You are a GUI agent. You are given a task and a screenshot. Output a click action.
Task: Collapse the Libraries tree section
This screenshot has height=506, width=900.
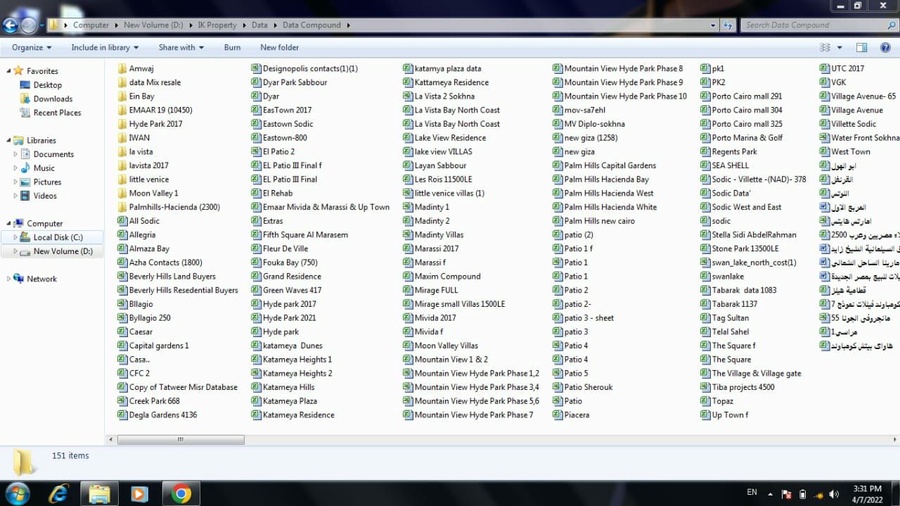(x=9, y=140)
